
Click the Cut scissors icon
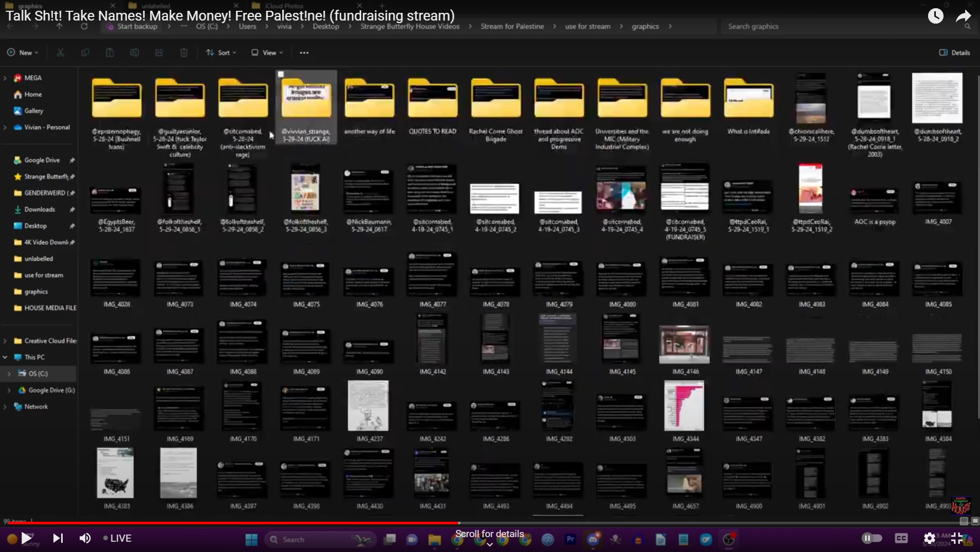pyautogui.click(x=60, y=52)
